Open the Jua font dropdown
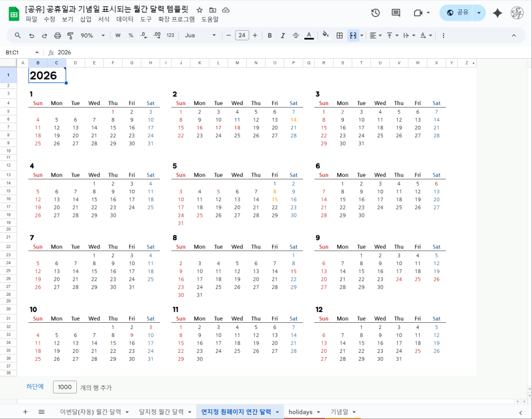 tap(201, 35)
